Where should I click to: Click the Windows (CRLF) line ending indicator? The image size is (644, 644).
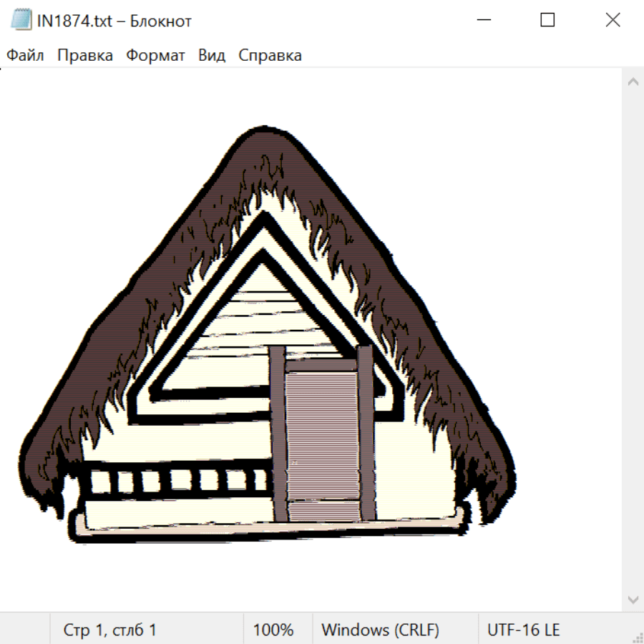pyautogui.click(x=380, y=630)
